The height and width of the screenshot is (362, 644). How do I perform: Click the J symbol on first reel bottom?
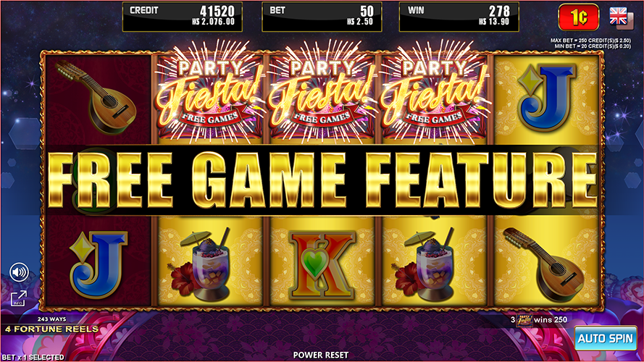pos(99,264)
